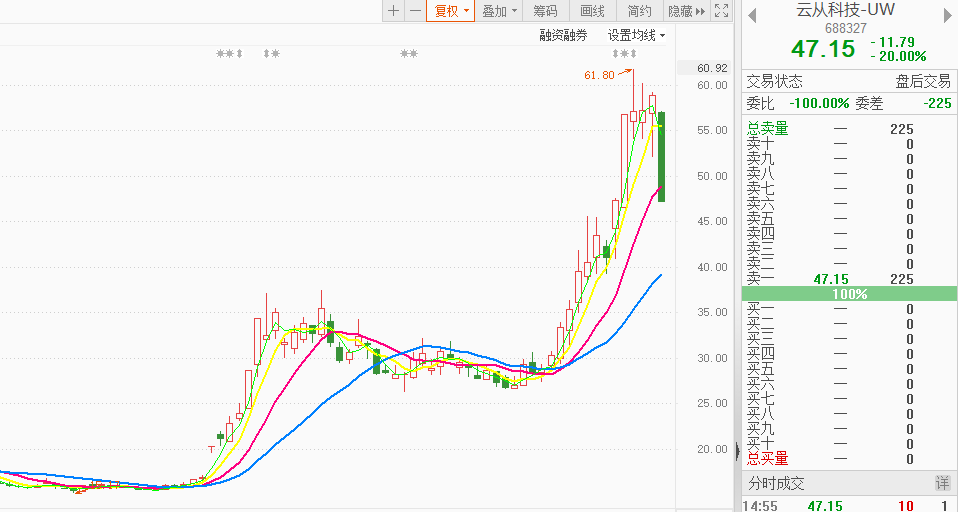Image resolution: width=958 pixels, height=512 pixels.
Task: Click the -20.00% change percentage
Action: point(898,56)
